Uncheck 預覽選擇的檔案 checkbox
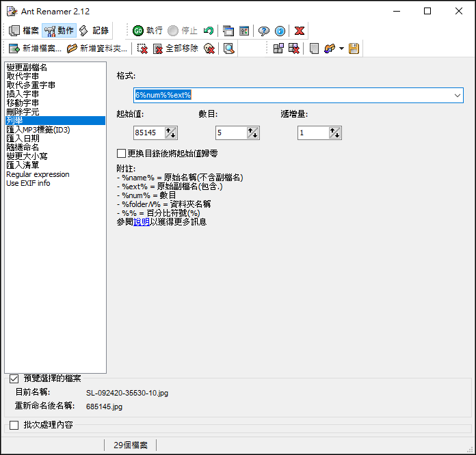The width and height of the screenshot is (476, 455). (14, 378)
